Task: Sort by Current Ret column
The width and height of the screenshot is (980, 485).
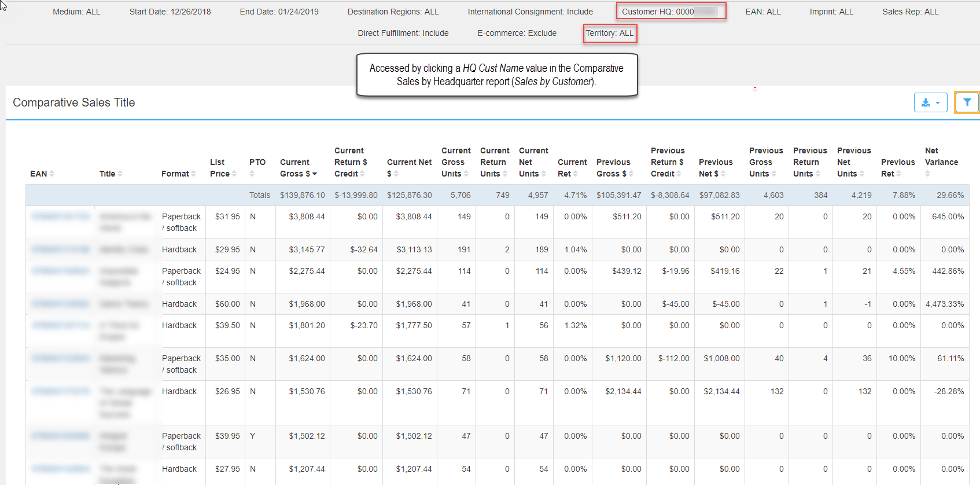Action: pyautogui.click(x=572, y=168)
